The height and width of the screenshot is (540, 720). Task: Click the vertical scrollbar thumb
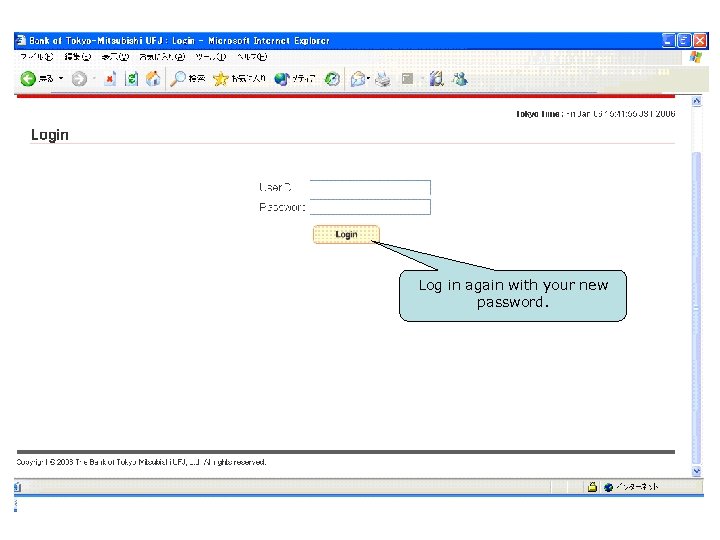[697, 308]
